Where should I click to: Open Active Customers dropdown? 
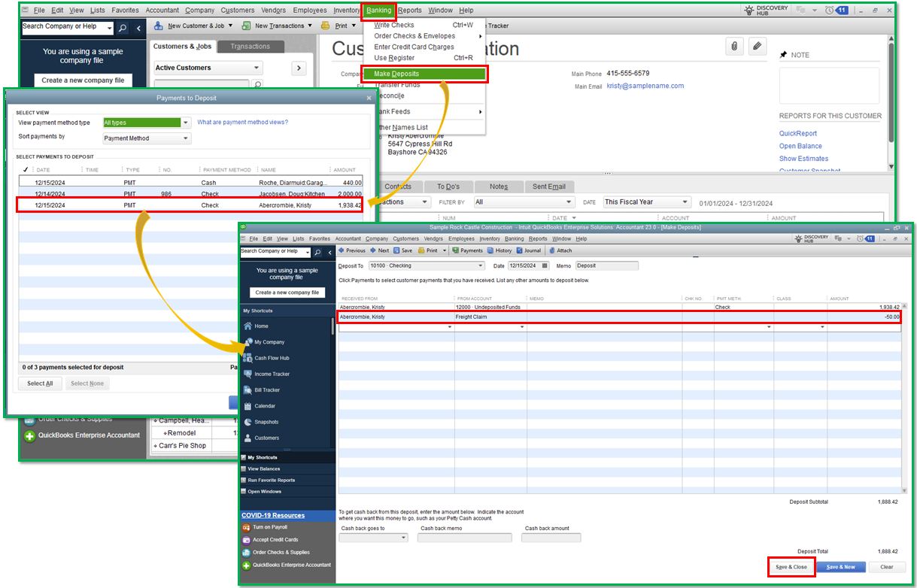tap(257, 68)
